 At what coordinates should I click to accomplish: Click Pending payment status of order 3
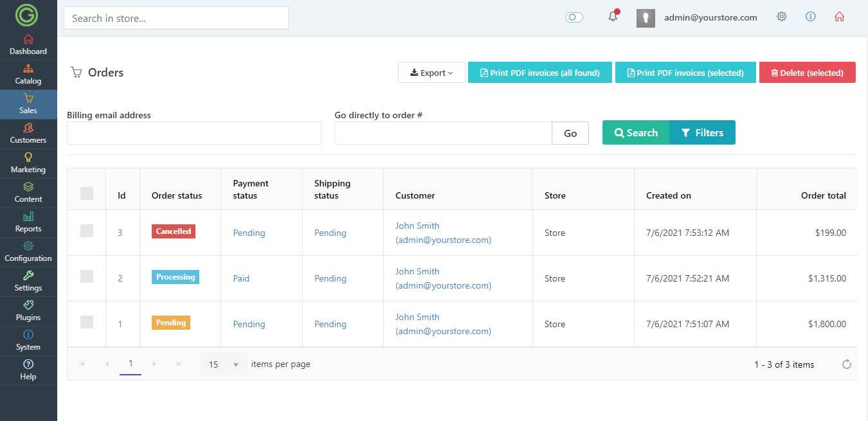(x=249, y=233)
